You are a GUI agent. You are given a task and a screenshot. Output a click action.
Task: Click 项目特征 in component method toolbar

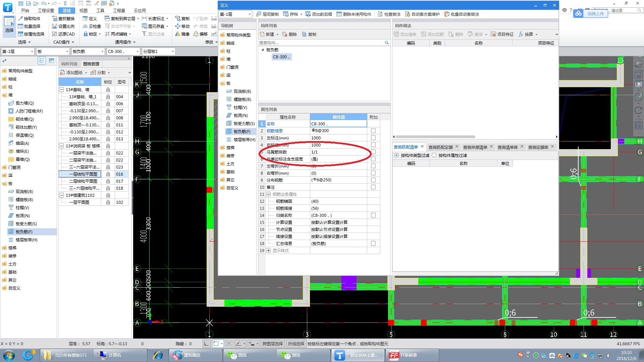(x=502, y=34)
